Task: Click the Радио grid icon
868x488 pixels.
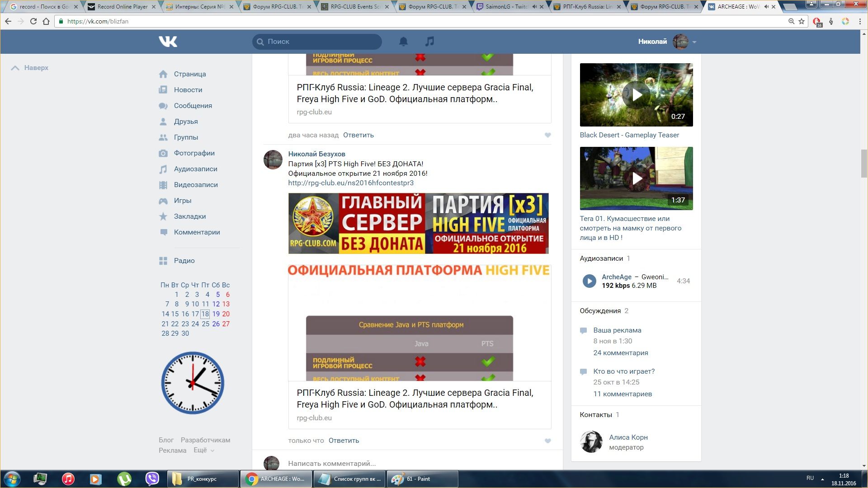Action: click(163, 261)
